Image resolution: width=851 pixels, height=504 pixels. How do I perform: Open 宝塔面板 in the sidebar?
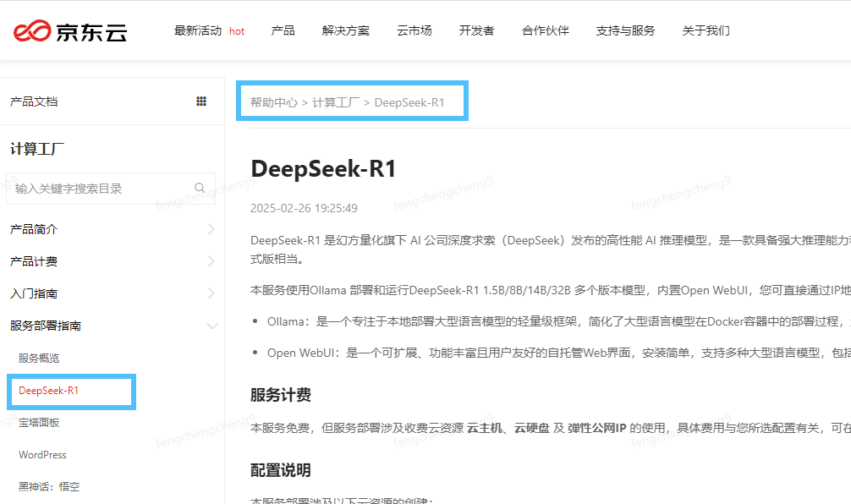pos(39,423)
